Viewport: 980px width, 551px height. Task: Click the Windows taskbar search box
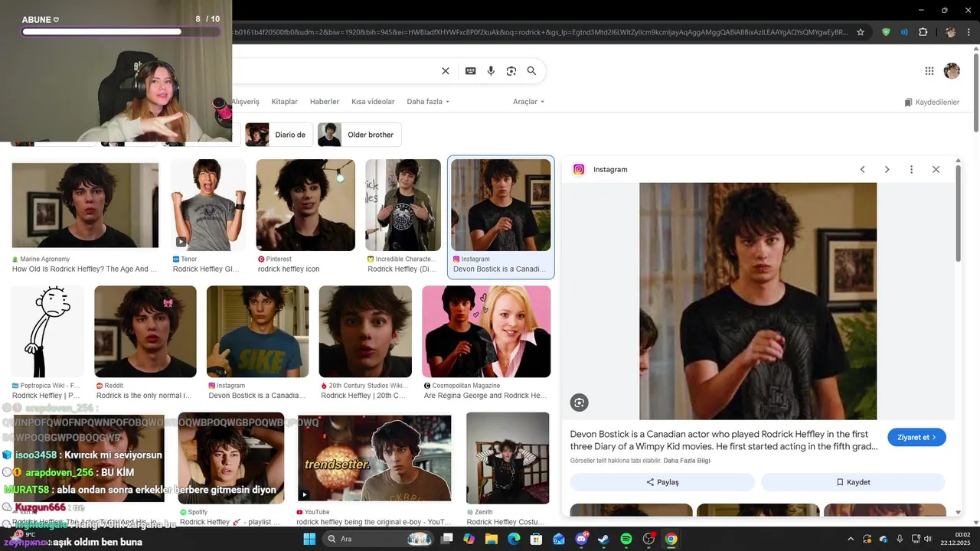[378, 539]
